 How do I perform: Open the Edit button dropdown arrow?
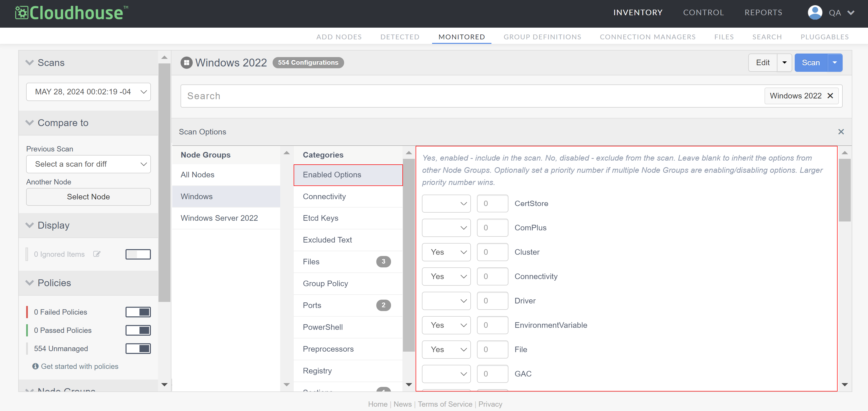[784, 63]
